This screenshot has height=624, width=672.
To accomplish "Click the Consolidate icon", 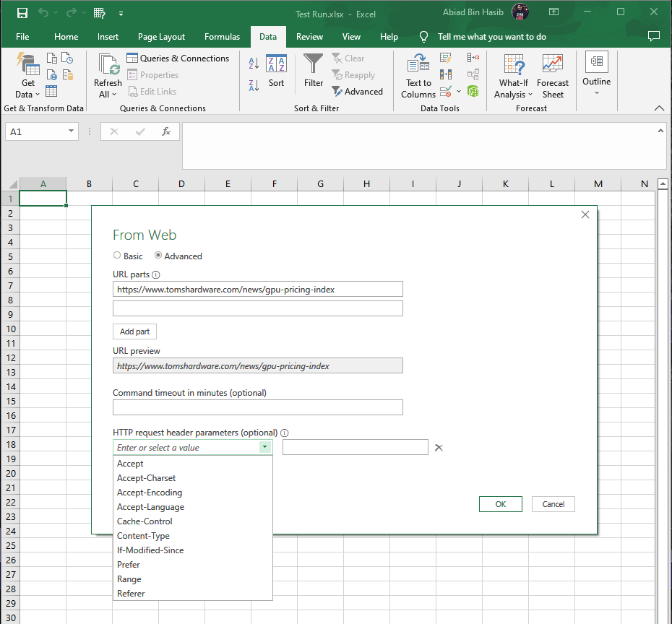I will [473, 58].
